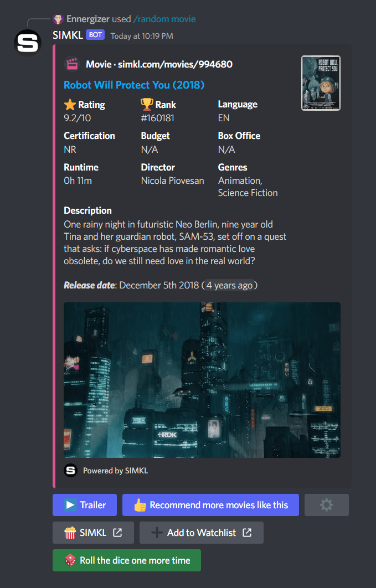Roll the dice one more time

tap(127, 560)
